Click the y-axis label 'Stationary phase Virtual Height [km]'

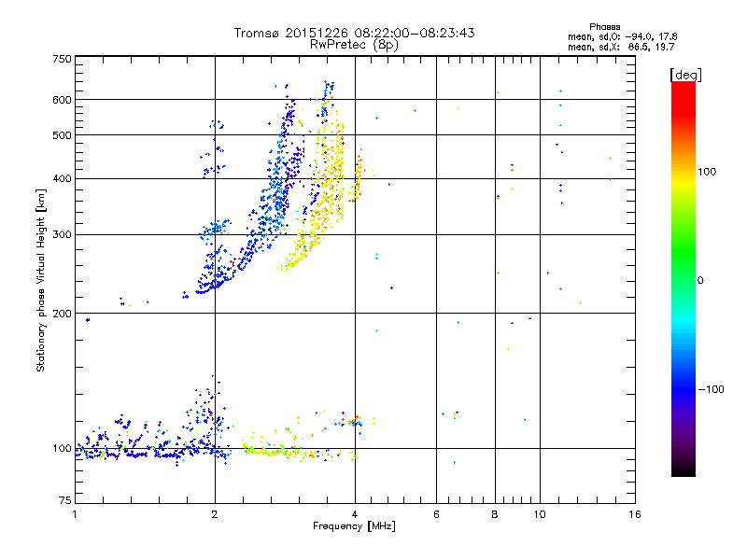(x=40, y=280)
